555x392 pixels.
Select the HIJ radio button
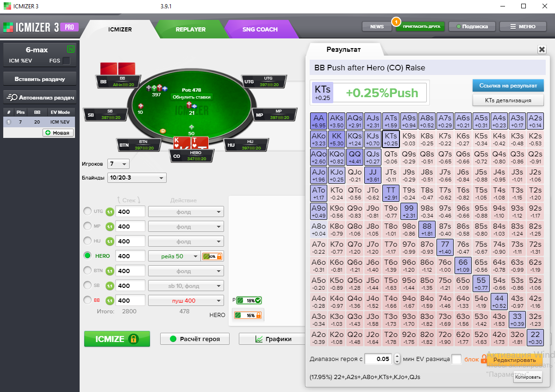87,241
